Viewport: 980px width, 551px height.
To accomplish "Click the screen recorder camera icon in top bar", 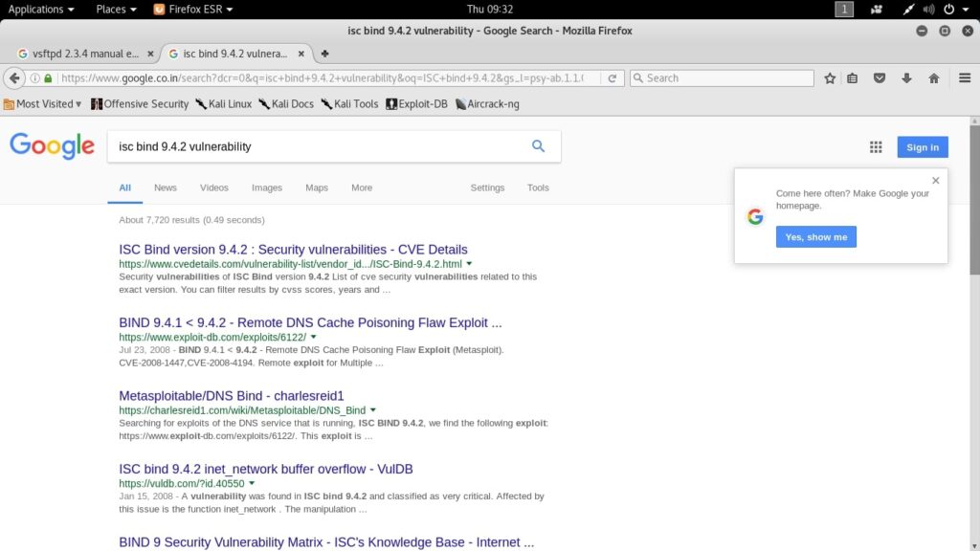I will coord(877,10).
